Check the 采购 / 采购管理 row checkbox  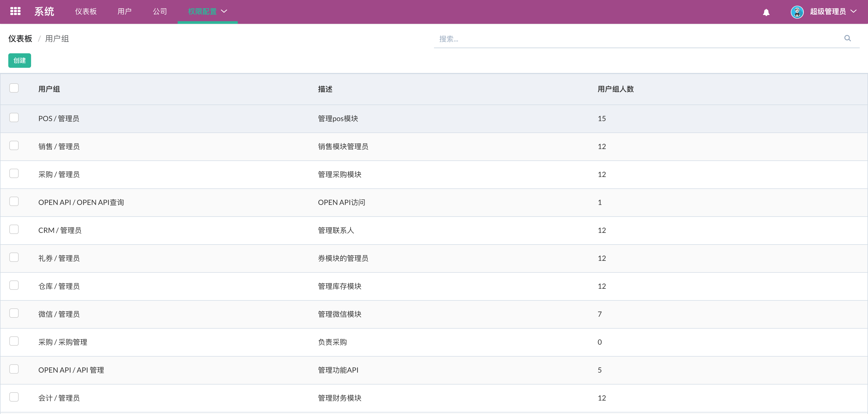14,341
